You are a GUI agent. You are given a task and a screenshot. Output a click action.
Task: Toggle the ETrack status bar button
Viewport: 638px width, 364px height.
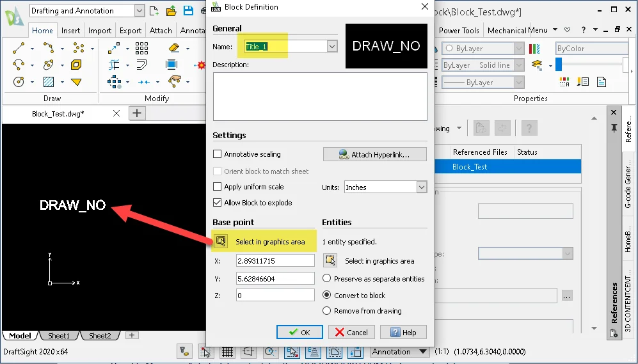pos(314,352)
